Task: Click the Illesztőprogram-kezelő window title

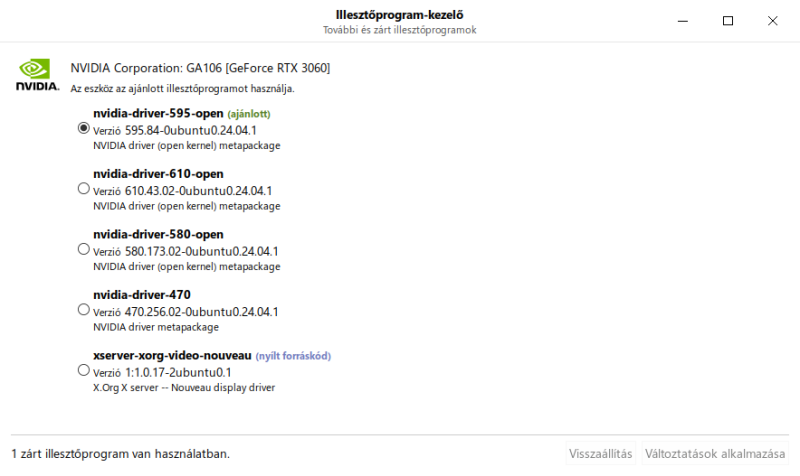Action: [399, 15]
